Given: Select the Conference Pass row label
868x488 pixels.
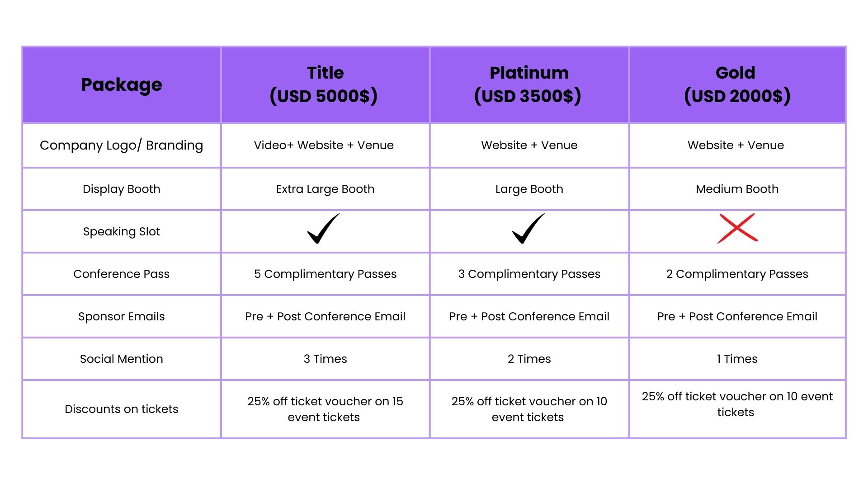Looking at the screenshot, I should click(x=121, y=274).
